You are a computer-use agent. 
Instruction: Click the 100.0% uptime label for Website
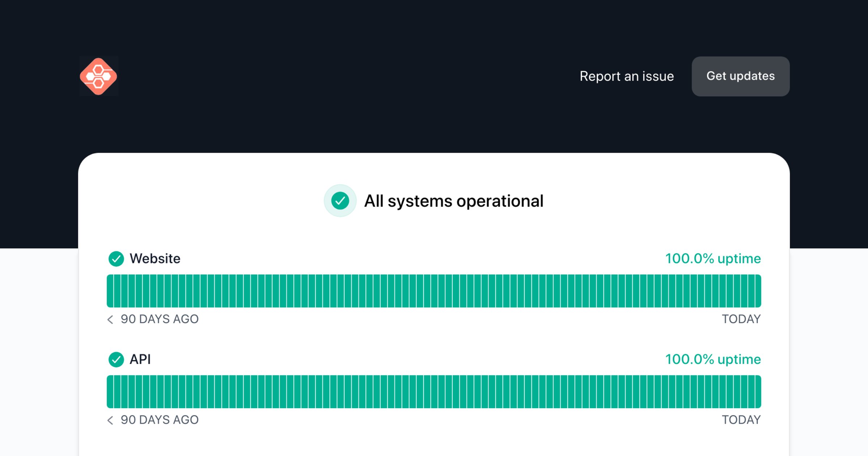[712, 258]
